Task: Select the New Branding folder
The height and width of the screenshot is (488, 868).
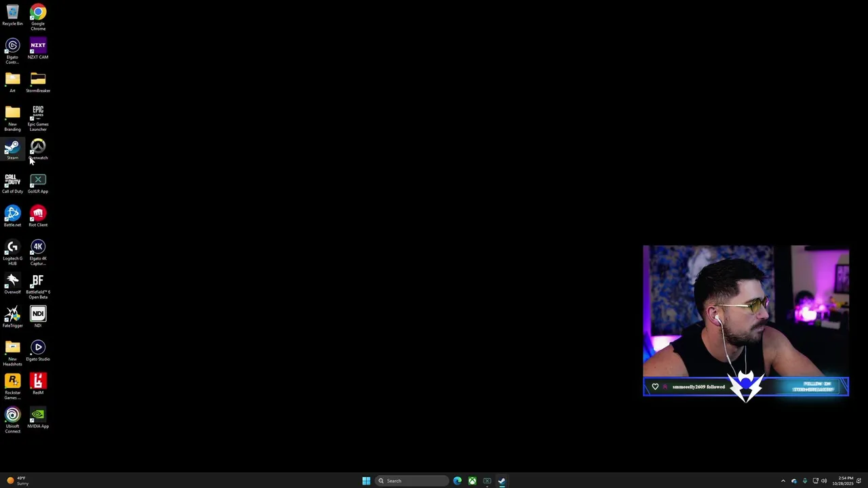Action: (x=12, y=118)
